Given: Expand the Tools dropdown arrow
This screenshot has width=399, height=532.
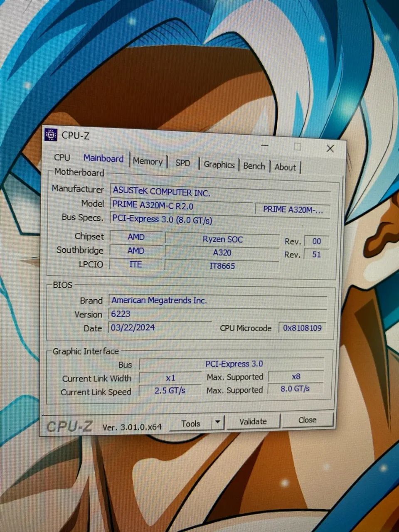Looking at the screenshot, I should click(x=218, y=423).
